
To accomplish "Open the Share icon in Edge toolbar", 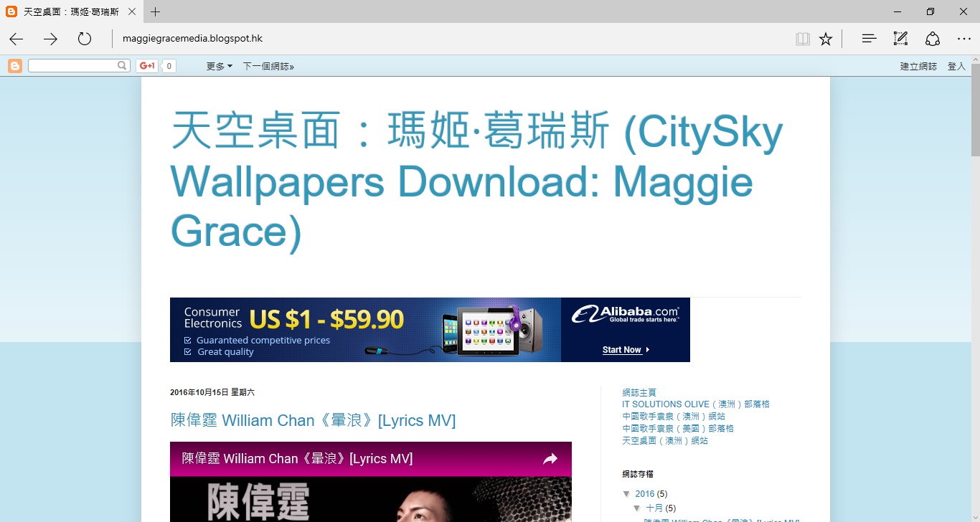I will point(933,39).
